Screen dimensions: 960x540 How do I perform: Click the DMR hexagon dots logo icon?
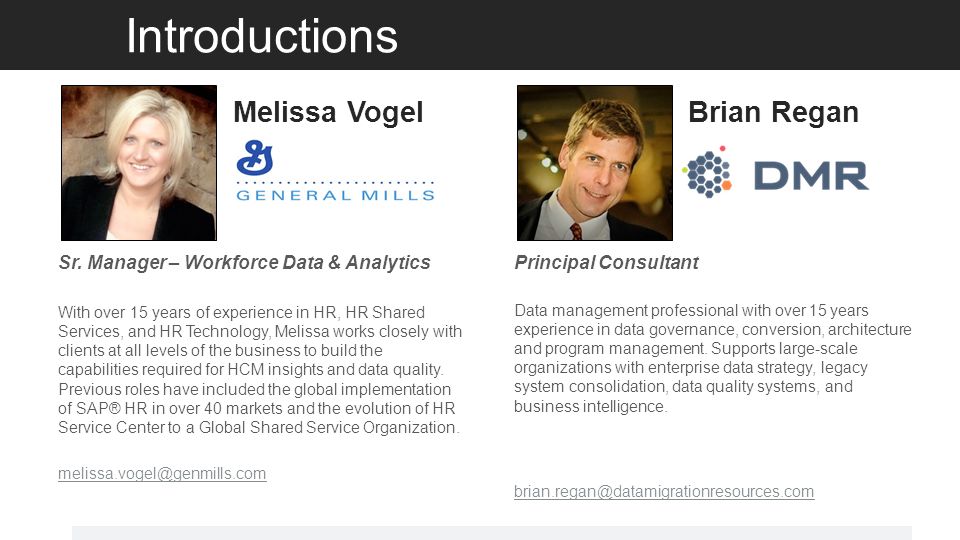tap(707, 172)
